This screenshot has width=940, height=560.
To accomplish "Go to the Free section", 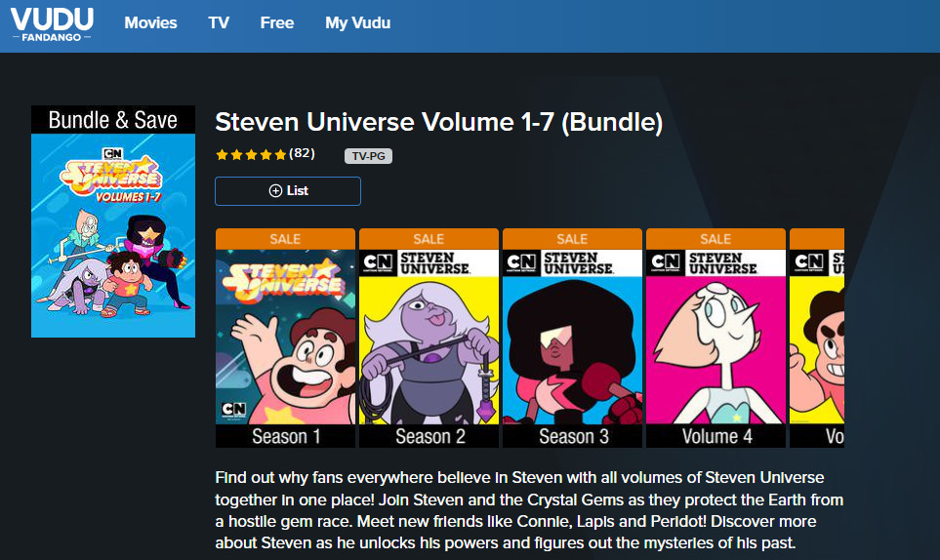I will click(x=277, y=22).
